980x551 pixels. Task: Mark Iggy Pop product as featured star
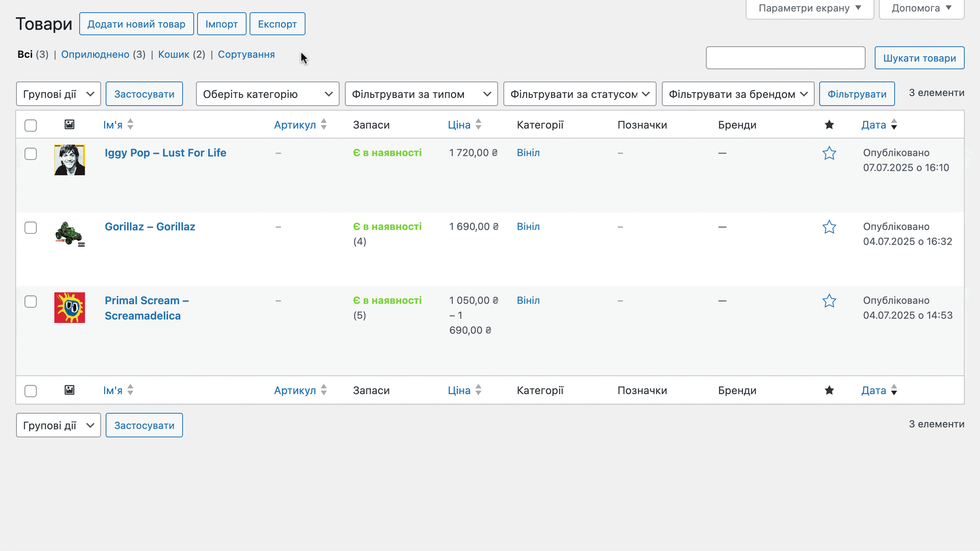(x=829, y=153)
